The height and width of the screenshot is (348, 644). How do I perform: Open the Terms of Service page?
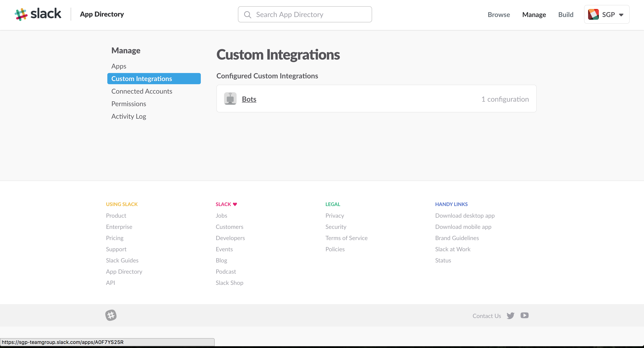tap(347, 238)
